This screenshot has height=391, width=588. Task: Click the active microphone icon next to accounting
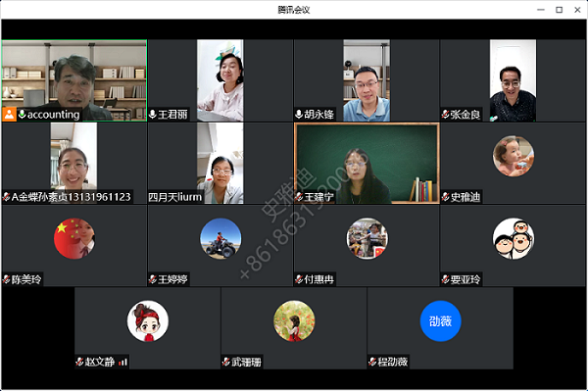(22, 114)
